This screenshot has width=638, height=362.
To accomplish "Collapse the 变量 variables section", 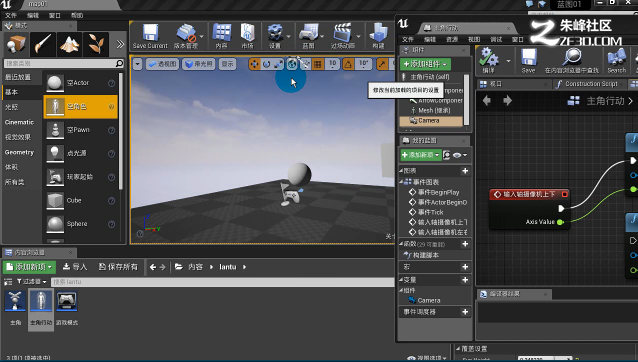I will [x=401, y=280].
